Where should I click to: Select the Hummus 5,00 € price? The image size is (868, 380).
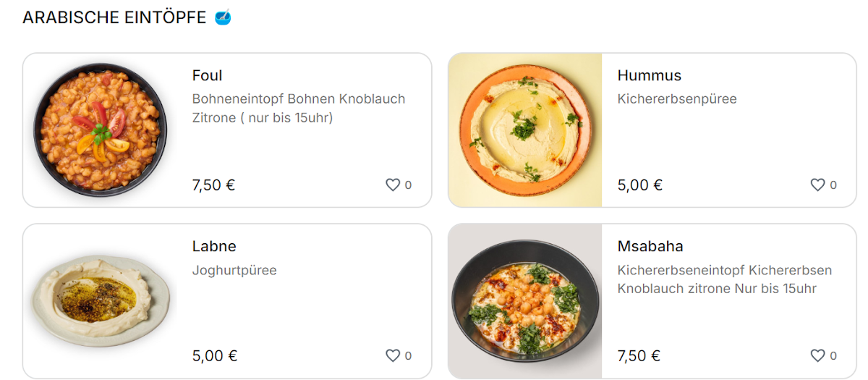click(639, 185)
